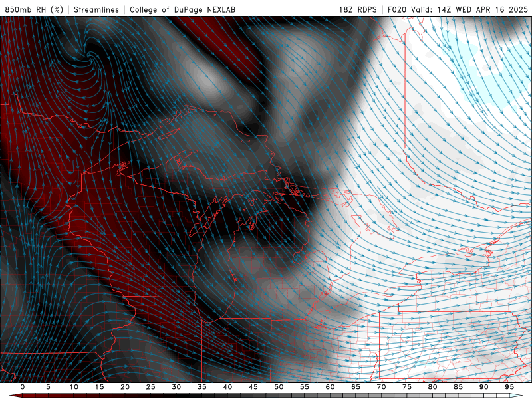The height and width of the screenshot is (399, 532).
Task: Select the '65' colorbar tick label
Action: point(356,387)
